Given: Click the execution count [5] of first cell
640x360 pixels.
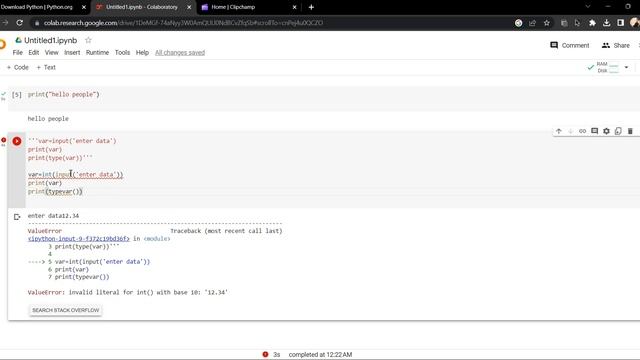Looking at the screenshot, I should tap(17, 95).
